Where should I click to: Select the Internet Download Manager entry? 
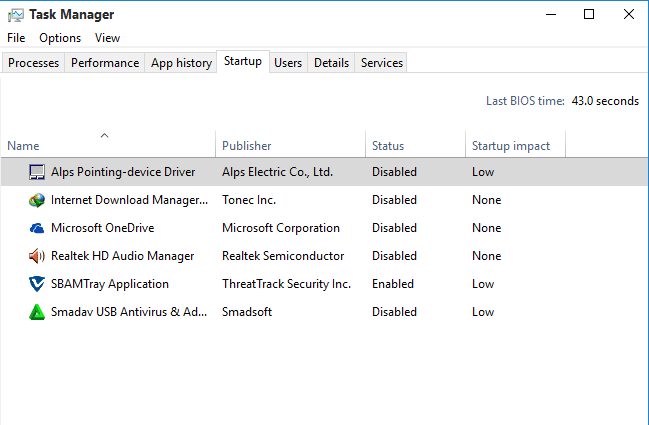pos(324,200)
